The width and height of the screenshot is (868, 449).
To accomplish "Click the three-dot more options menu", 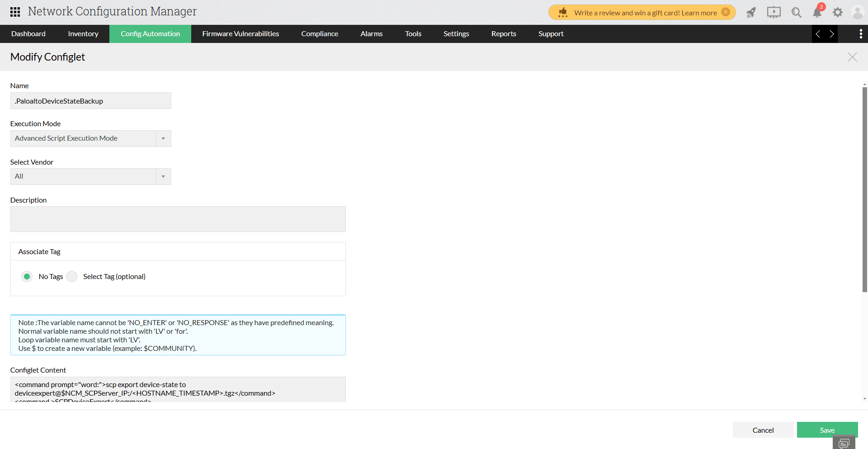I will pos(860,34).
